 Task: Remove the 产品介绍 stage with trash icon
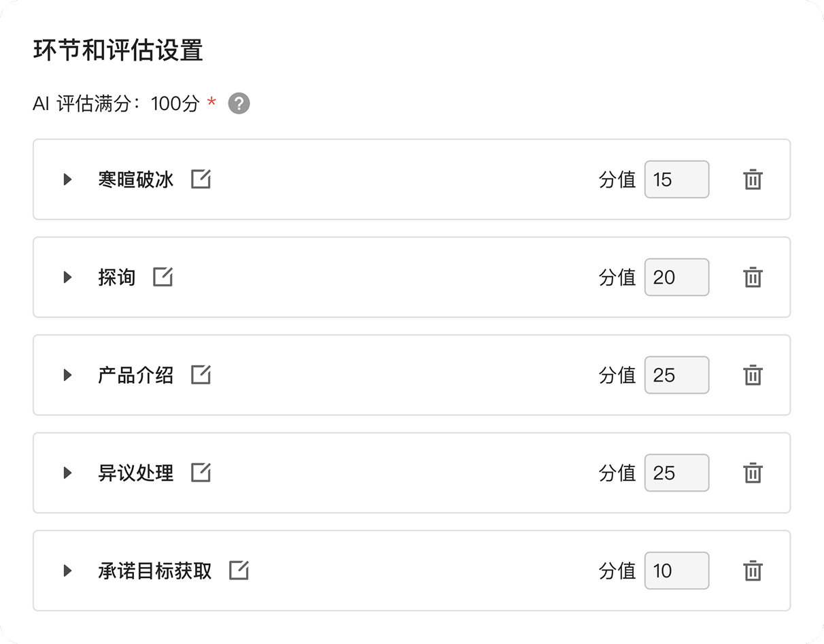tap(753, 375)
